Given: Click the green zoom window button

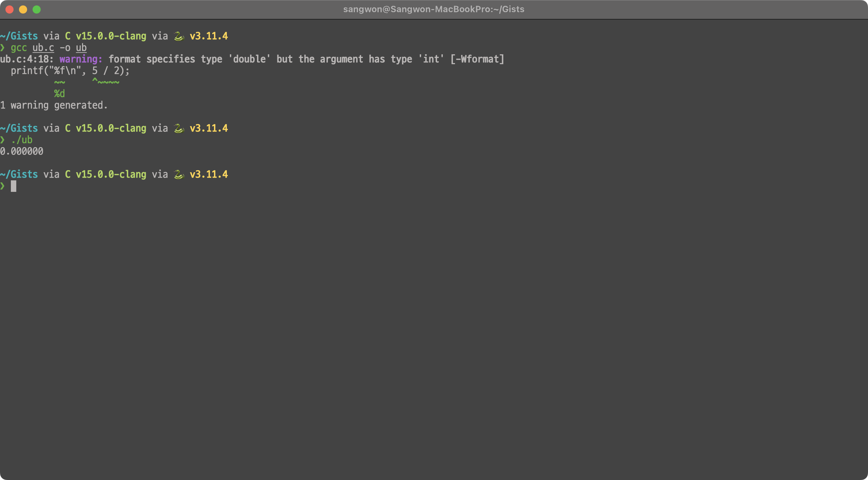Looking at the screenshot, I should point(37,9).
